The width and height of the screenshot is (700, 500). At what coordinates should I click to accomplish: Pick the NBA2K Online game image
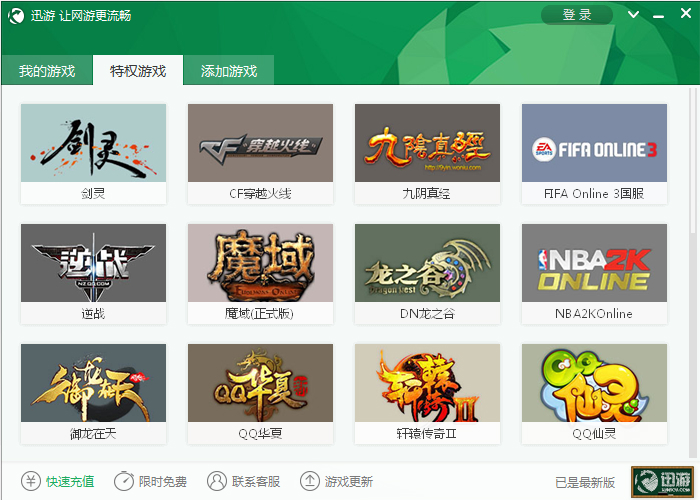(x=594, y=263)
